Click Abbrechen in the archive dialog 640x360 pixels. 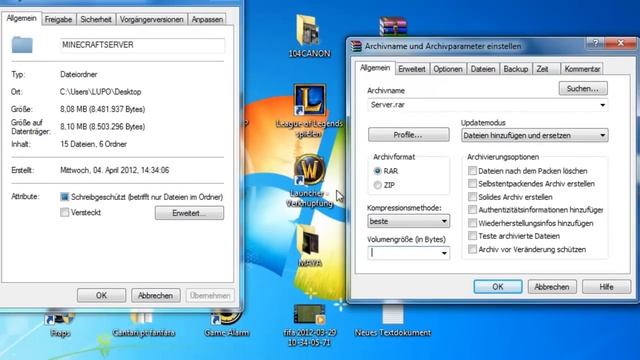click(x=552, y=287)
